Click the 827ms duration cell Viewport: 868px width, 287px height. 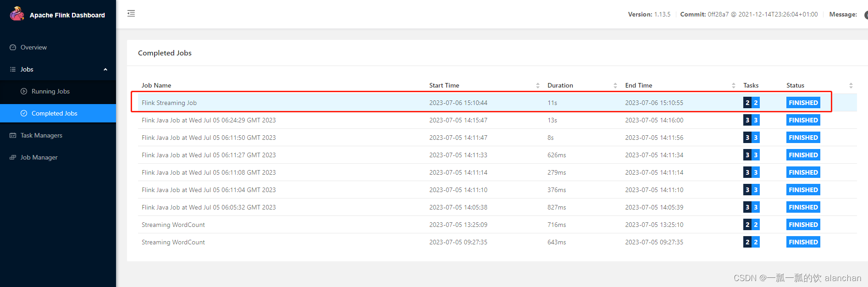point(557,207)
